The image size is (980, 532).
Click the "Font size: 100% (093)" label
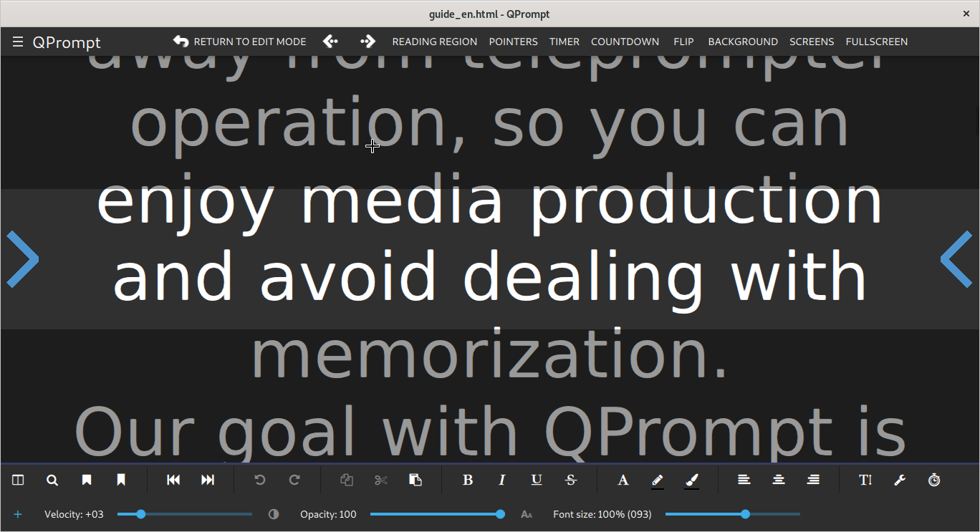[x=602, y=514]
